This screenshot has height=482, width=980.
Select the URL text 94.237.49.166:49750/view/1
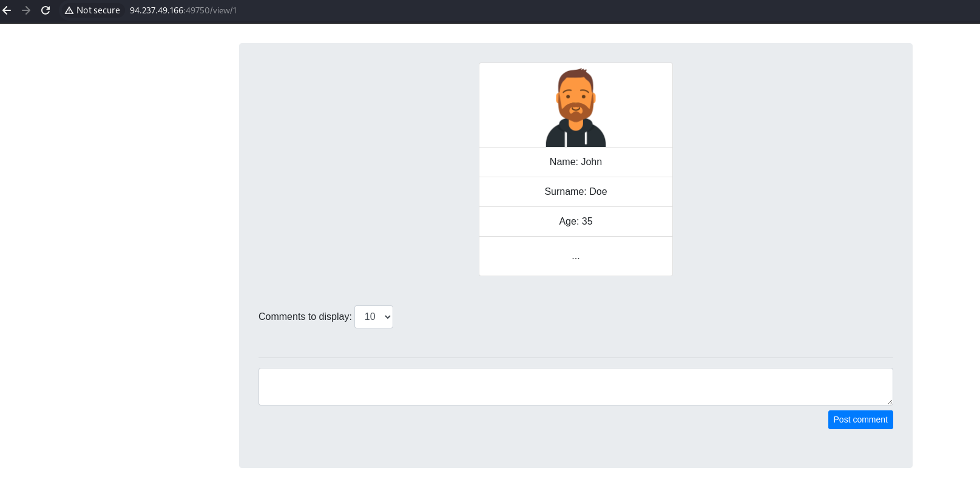[x=183, y=10]
